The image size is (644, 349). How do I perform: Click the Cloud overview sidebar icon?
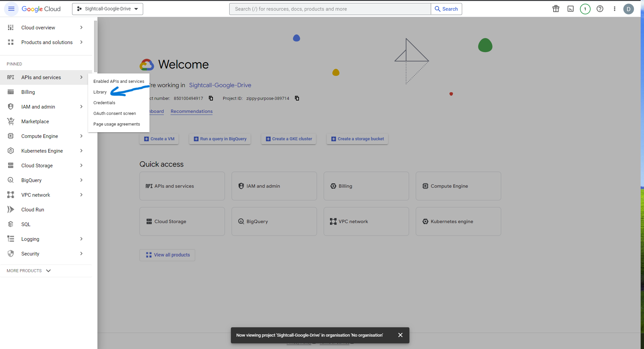pos(11,27)
